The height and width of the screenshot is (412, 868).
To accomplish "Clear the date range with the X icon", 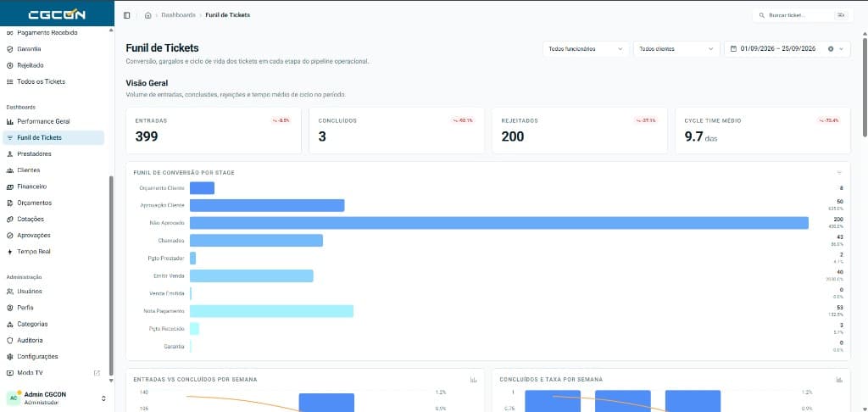I will point(831,48).
